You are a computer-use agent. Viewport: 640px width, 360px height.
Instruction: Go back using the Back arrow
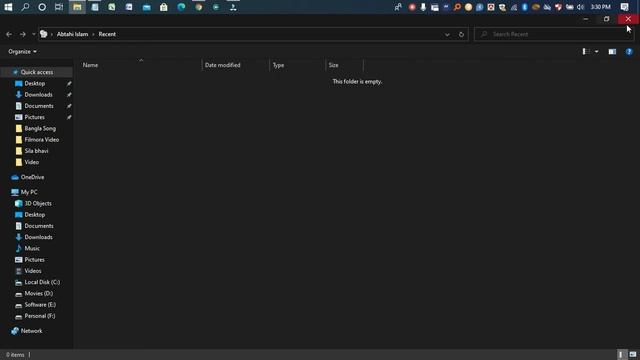(x=9, y=34)
